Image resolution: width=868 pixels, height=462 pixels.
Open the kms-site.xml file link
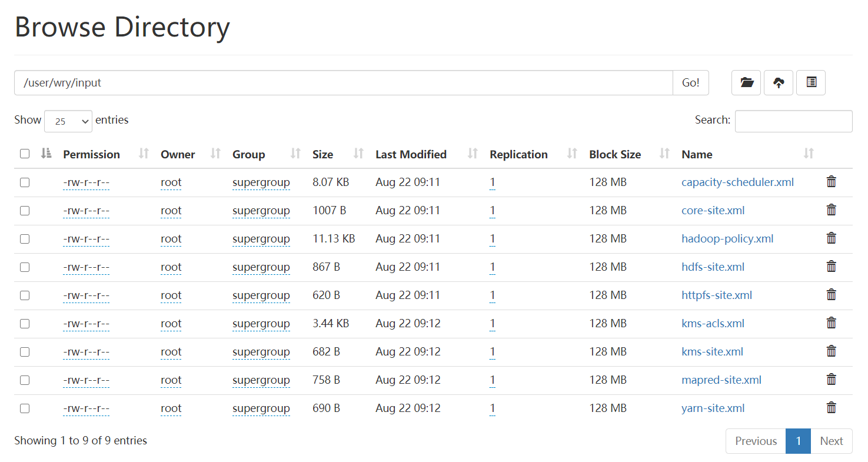pyautogui.click(x=712, y=352)
